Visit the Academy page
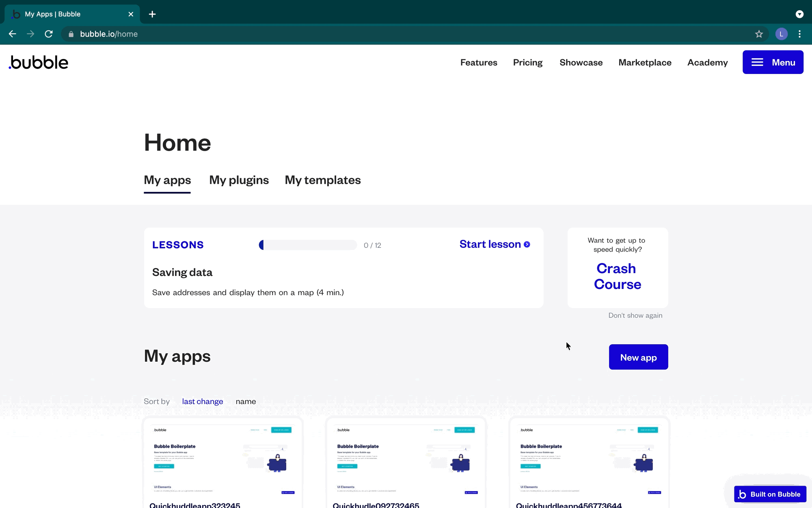Viewport: 812px width, 508px height. (x=707, y=62)
